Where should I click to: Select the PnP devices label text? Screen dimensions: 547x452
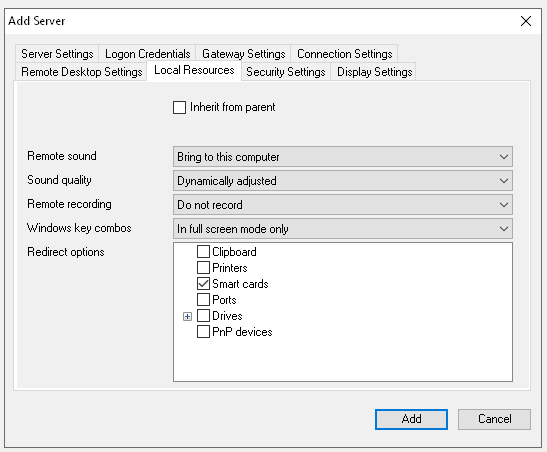coord(242,332)
